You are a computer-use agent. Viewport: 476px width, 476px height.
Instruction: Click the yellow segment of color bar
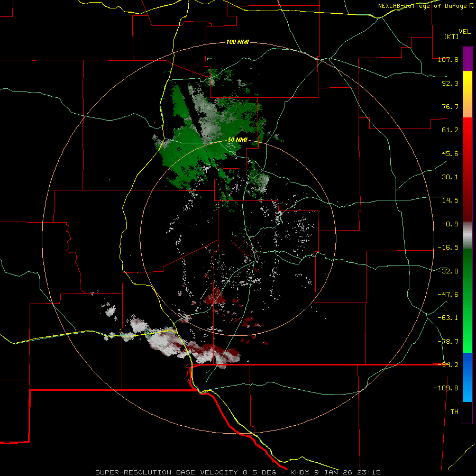click(x=467, y=83)
